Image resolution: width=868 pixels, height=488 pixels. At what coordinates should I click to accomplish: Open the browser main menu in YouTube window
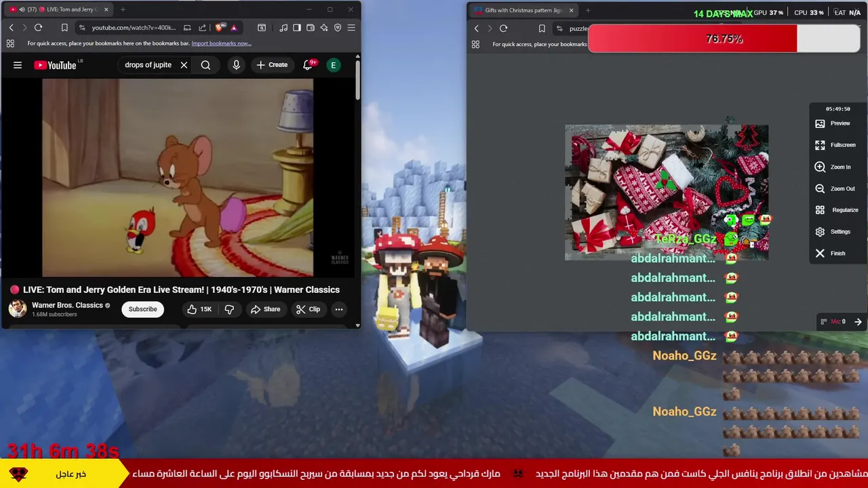point(351,28)
